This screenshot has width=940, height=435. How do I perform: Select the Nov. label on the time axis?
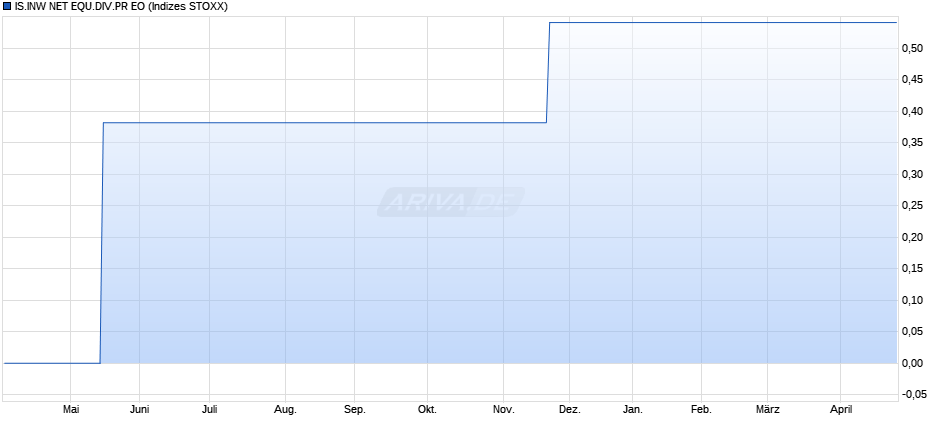[x=503, y=410]
